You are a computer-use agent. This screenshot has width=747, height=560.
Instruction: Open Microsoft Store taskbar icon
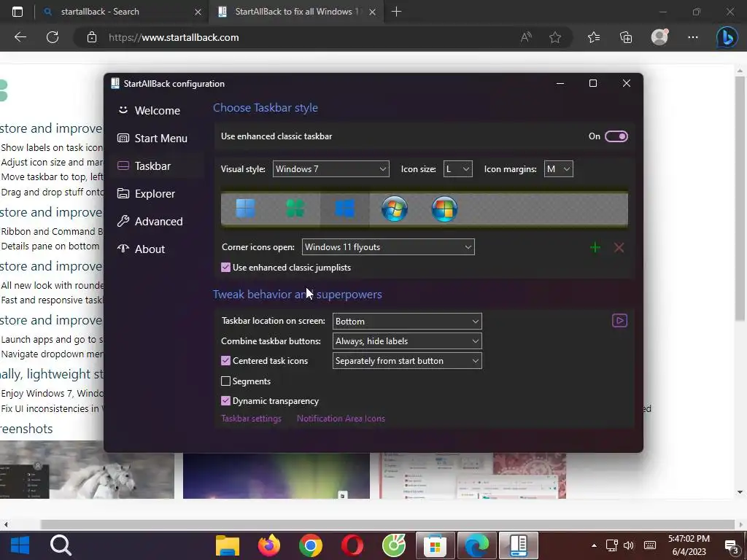click(x=436, y=545)
